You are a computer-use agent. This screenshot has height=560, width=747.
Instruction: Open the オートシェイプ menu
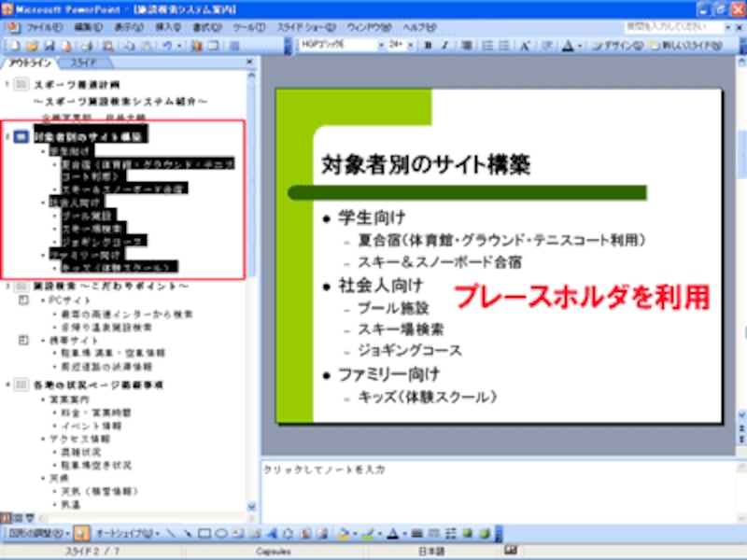click(x=128, y=533)
